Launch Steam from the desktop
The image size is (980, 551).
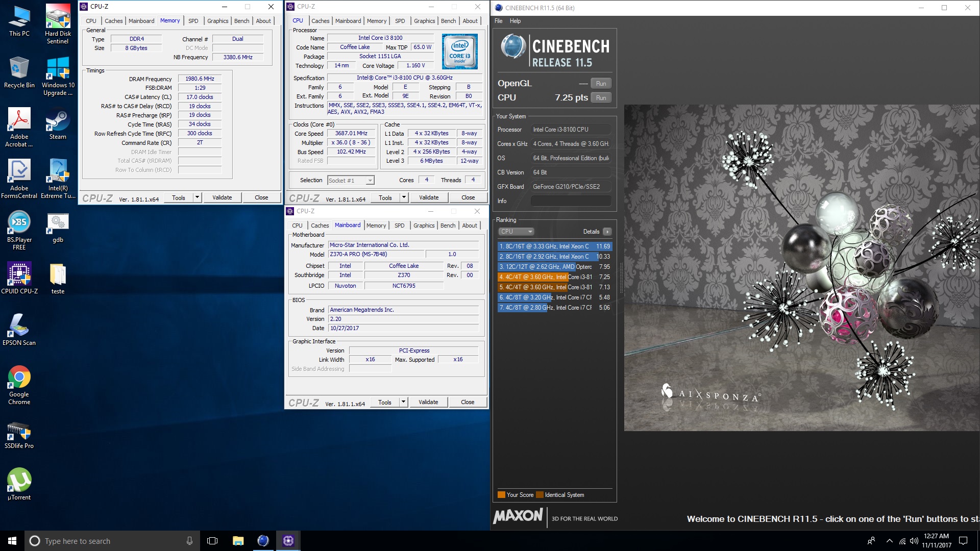[58, 124]
